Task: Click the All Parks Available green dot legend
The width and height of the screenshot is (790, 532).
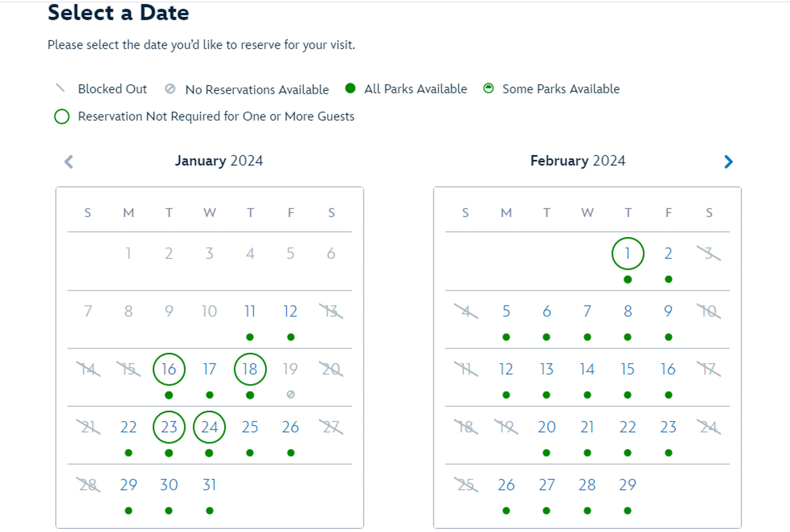Action: tap(350, 88)
